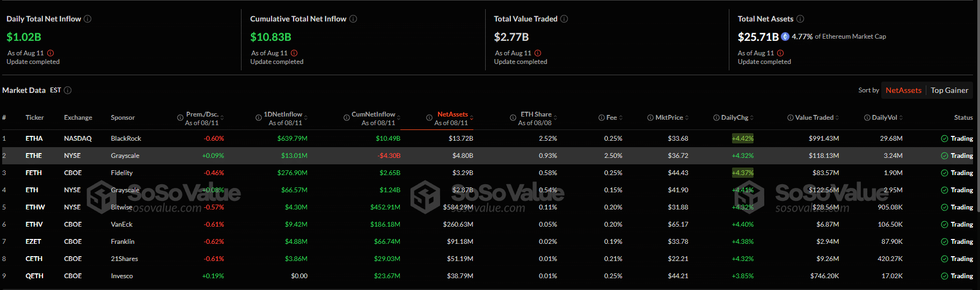Click Fidelity sponsor name

tap(122, 173)
